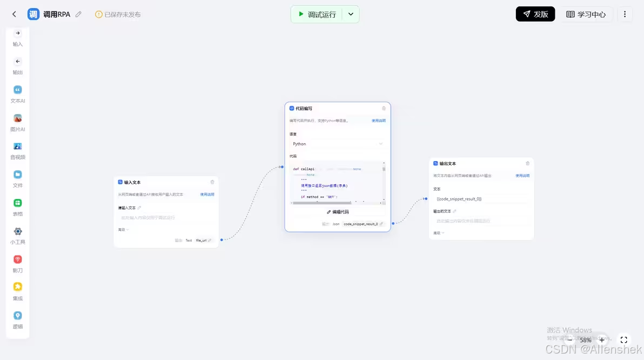
Task: Open the 图片AI sidebar category
Action: click(18, 123)
